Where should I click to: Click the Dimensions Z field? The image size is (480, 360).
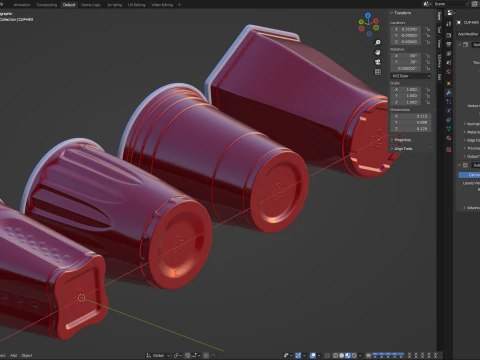click(411, 128)
